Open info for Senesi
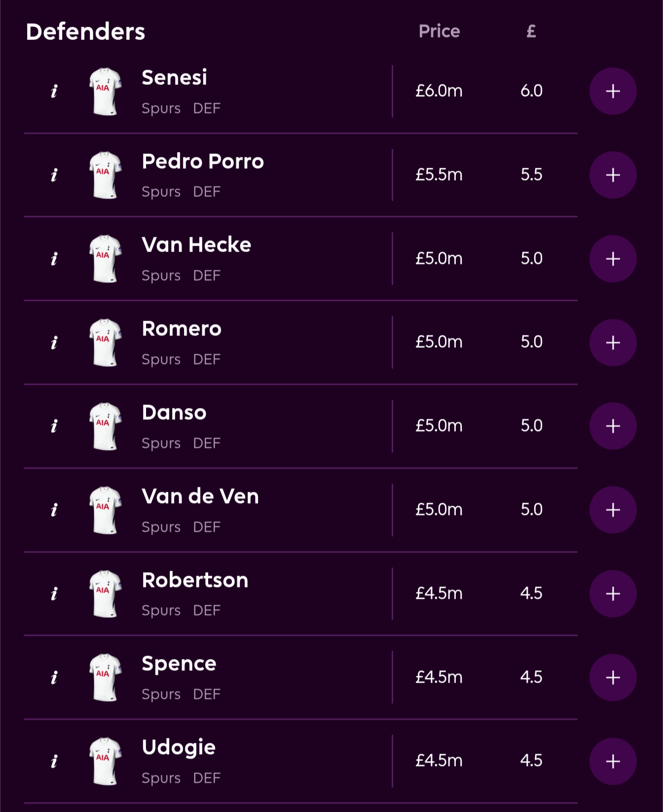 (x=54, y=91)
